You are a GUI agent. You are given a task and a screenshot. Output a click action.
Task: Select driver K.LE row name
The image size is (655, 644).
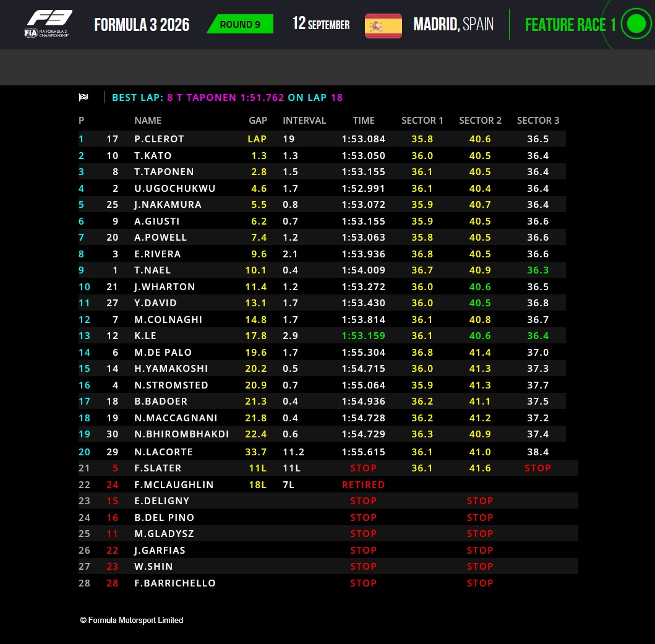point(145,335)
